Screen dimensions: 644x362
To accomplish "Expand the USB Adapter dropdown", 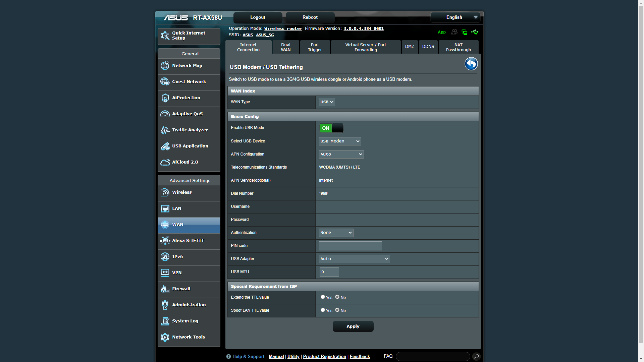I will pos(354,259).
